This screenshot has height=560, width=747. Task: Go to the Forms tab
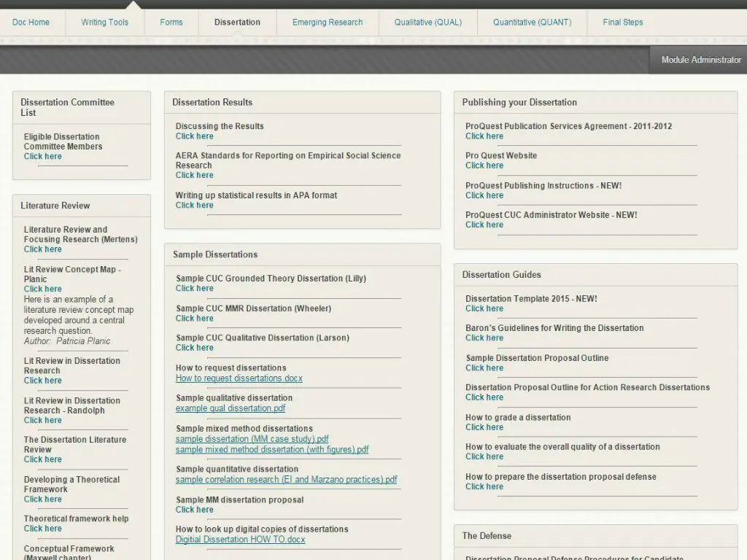pos(171,23)
